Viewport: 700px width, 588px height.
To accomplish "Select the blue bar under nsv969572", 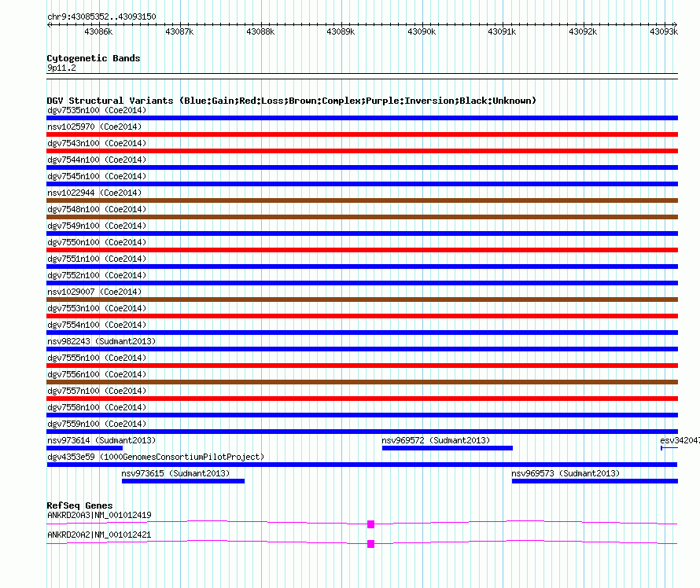I will coord(448,448).
